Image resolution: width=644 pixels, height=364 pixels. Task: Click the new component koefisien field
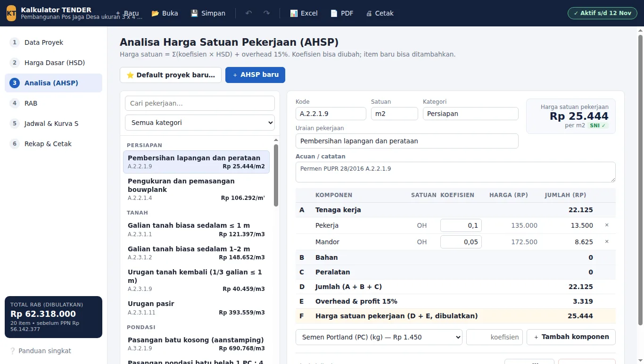495,337
